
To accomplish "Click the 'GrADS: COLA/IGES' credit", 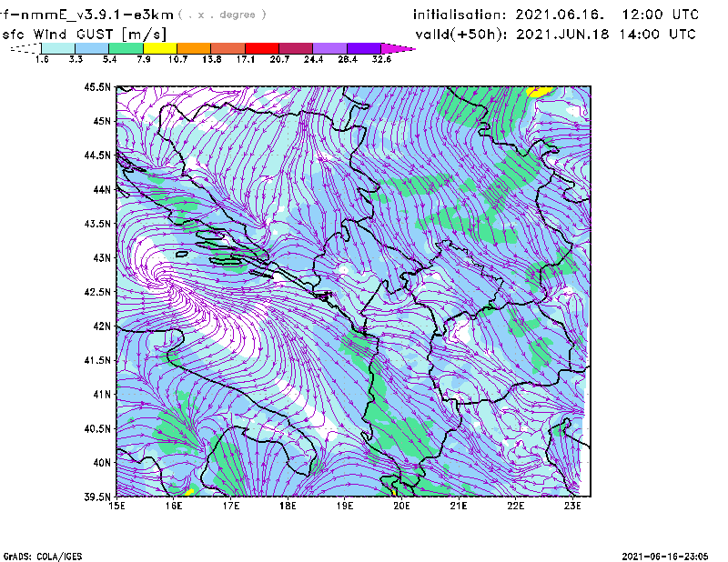I will coord(43,557).
